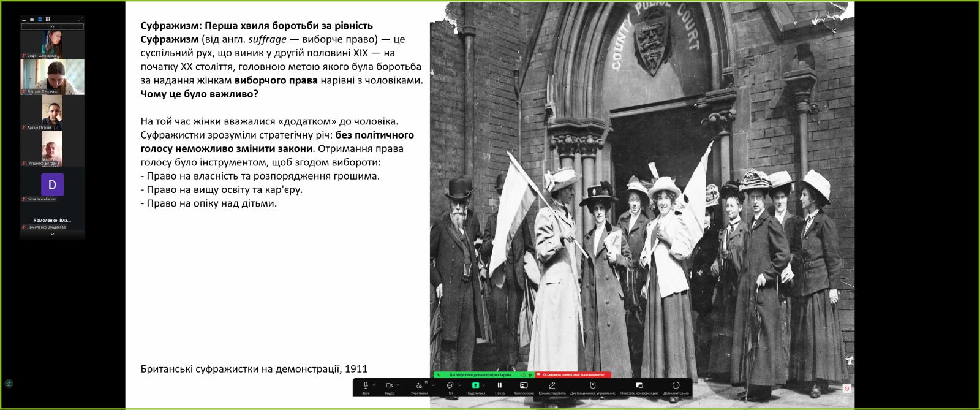The width and height of the screenshot is (980, 410).
Task: Open Дистанционное управление remote control
Action: [x=592, y=386]
